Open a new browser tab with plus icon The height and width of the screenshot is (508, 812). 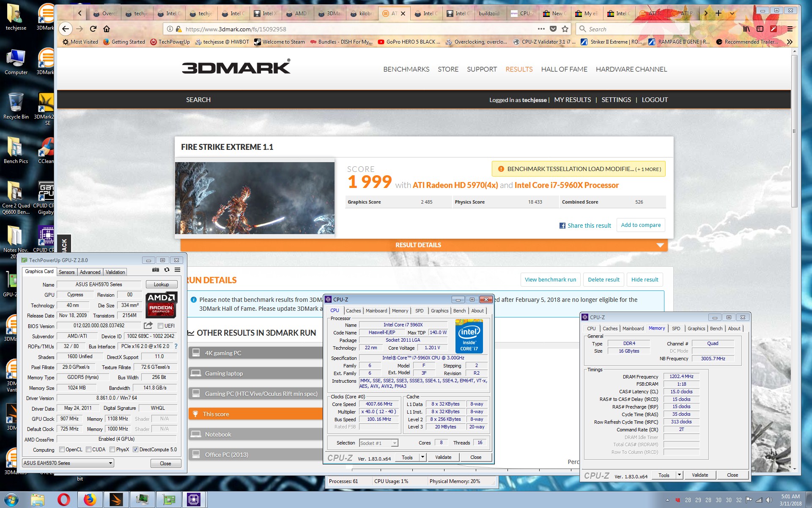tap(718, 13)
